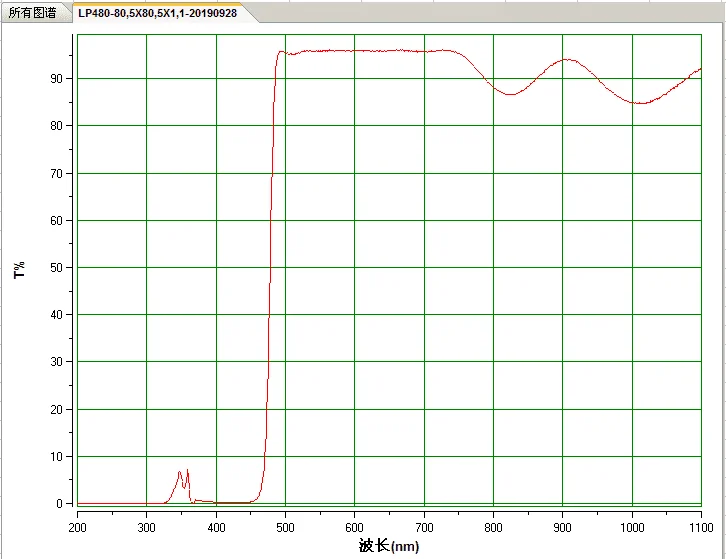The image size is (726, 559).
Task: Click the 50 label on T% axis
Action: pyautogui.click(x=56, y=268)
